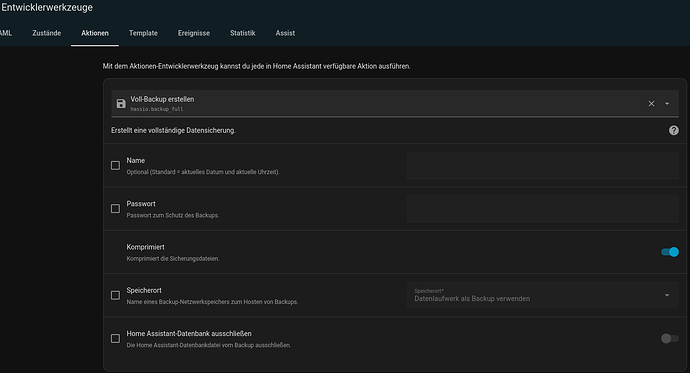Screen dimensions: 690x373
Task: Enable the Passwort checkbox
Action: (x=115, y=208)
